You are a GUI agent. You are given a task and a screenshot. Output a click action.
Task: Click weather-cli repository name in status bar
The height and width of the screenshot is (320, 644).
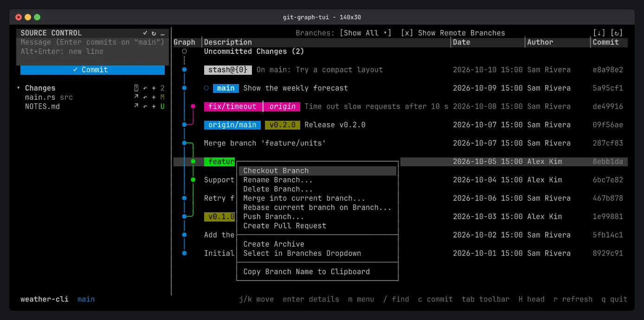(45, 299)
